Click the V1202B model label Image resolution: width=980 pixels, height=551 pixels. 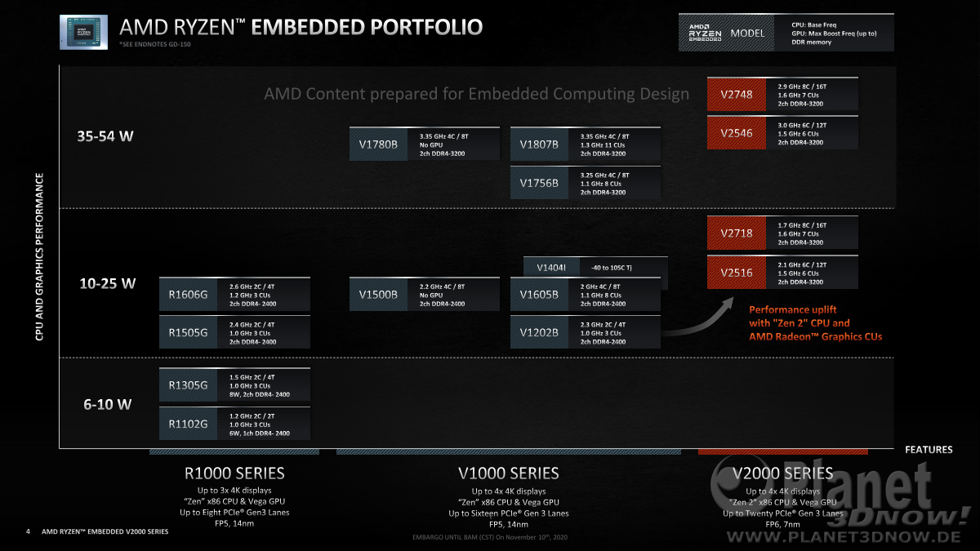tap(540, 332)
